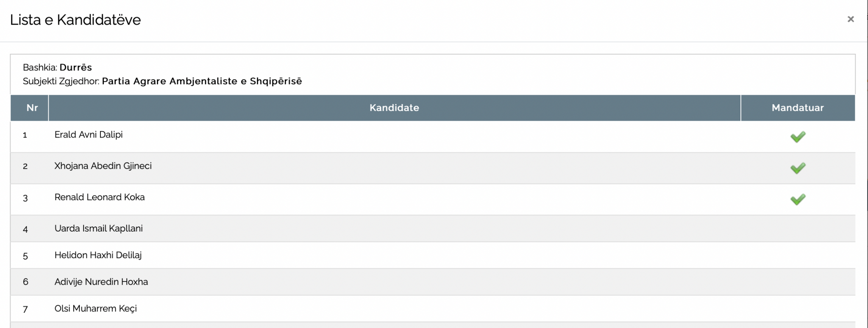The width and height of the screenshot is (868, 328).
Task: Select the Kandidate column header
Action: 395,108
